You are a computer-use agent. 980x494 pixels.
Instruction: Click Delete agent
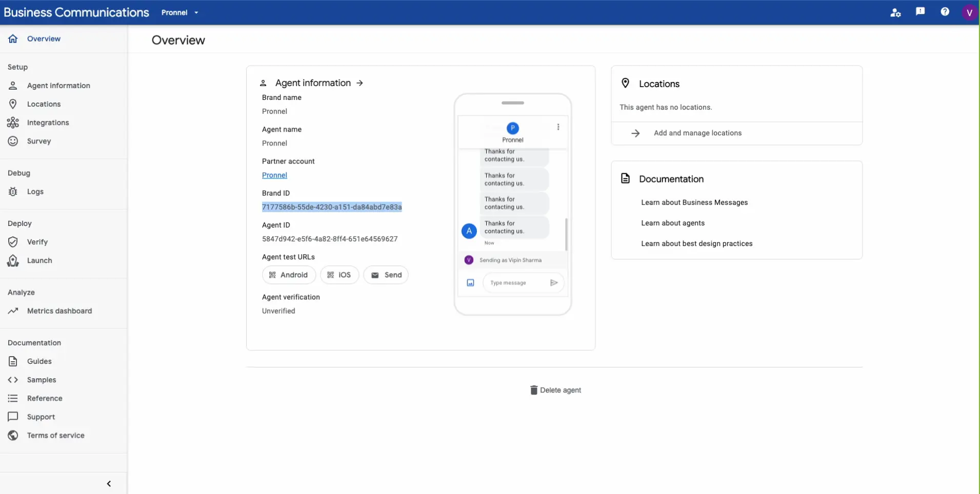(x=555, y=390)
